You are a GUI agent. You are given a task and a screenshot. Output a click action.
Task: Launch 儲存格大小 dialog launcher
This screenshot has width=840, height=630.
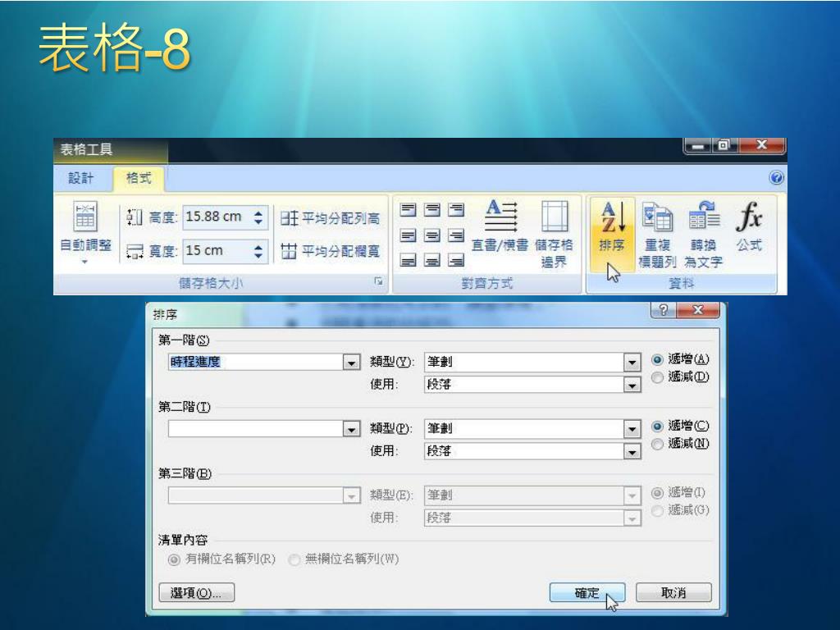(379, 282)
